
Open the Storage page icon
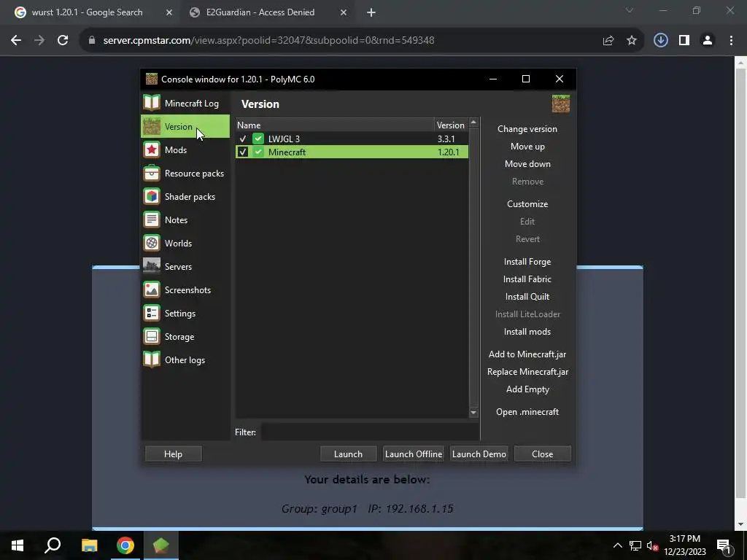[x=152, y=336]
